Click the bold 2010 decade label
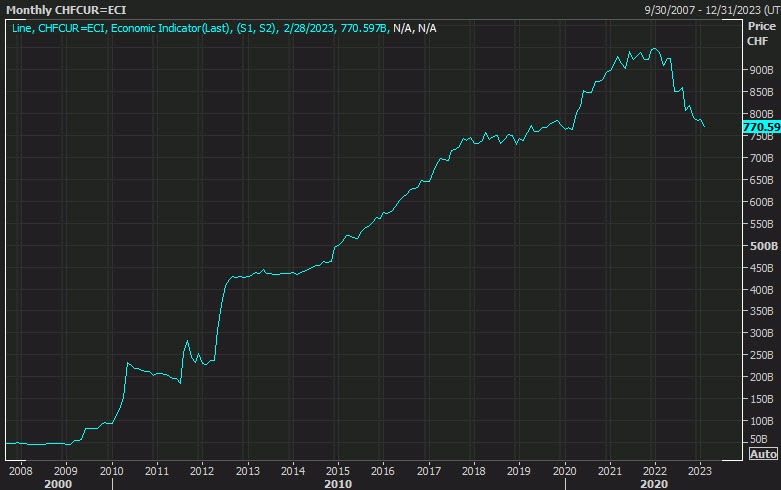781x490 pixels. click(337, 483)
